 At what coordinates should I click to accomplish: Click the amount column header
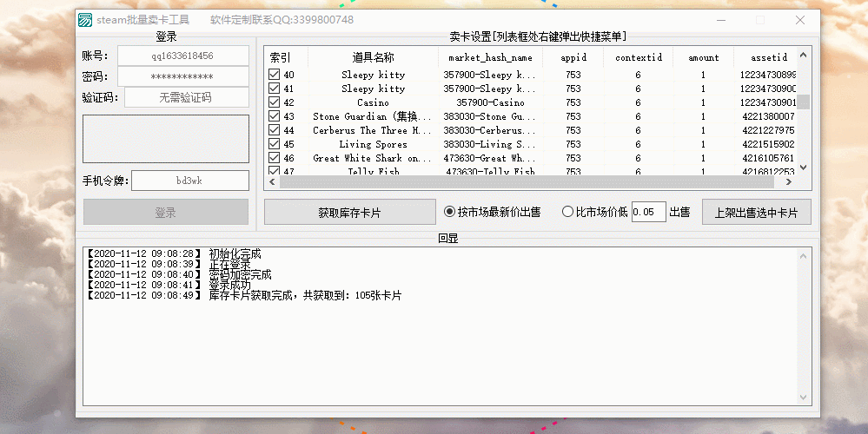tap(704, 57)
